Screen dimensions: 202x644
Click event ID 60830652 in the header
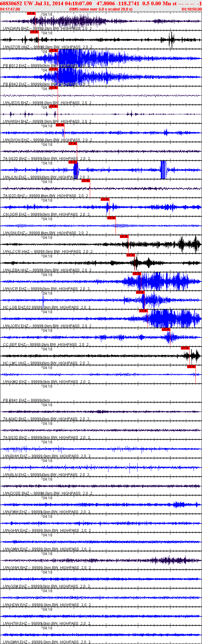11,3
